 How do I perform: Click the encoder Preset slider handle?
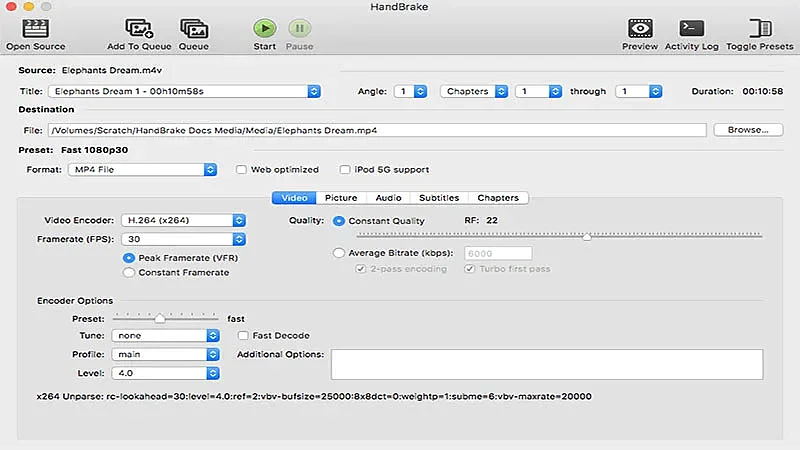point(160,319)
